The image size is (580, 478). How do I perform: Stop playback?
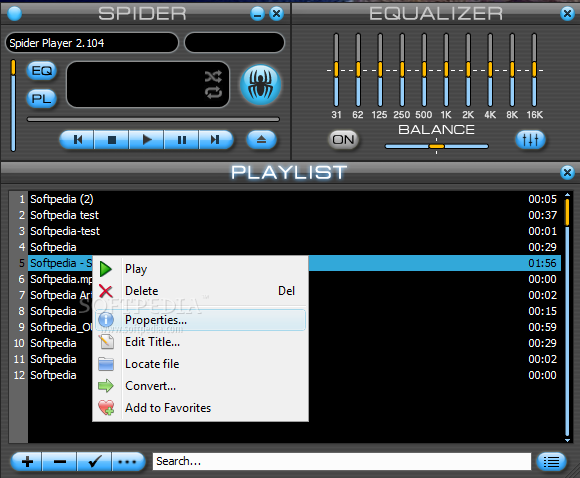pos(112,140)
